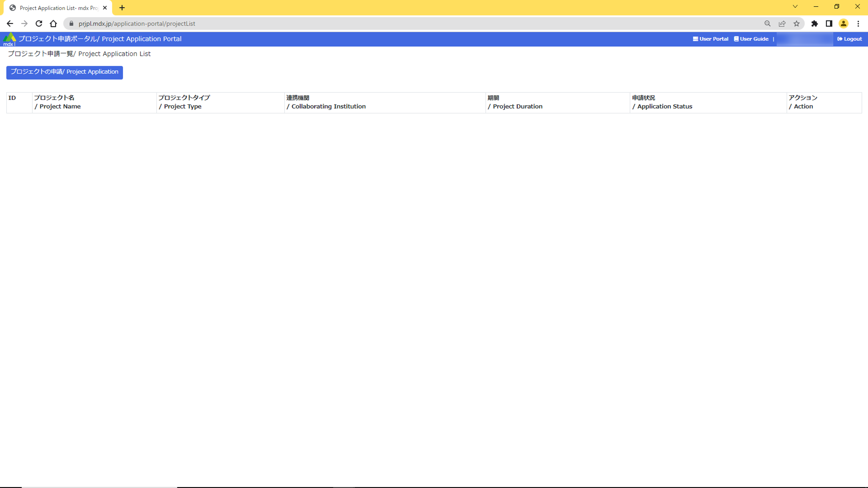Click the zoom magnifier icon in the address bar
The width and height of the screenshot is (868, 488).
tap(767, 24)
